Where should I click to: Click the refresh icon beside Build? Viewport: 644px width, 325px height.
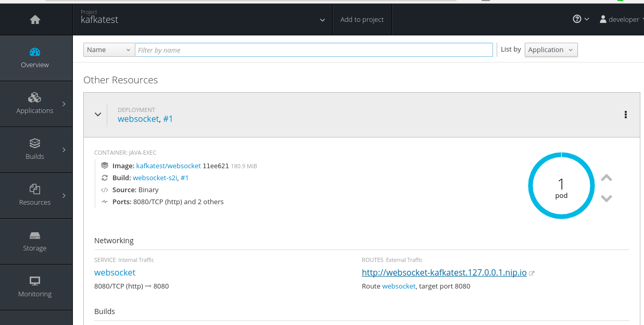(x=105, y=178)
